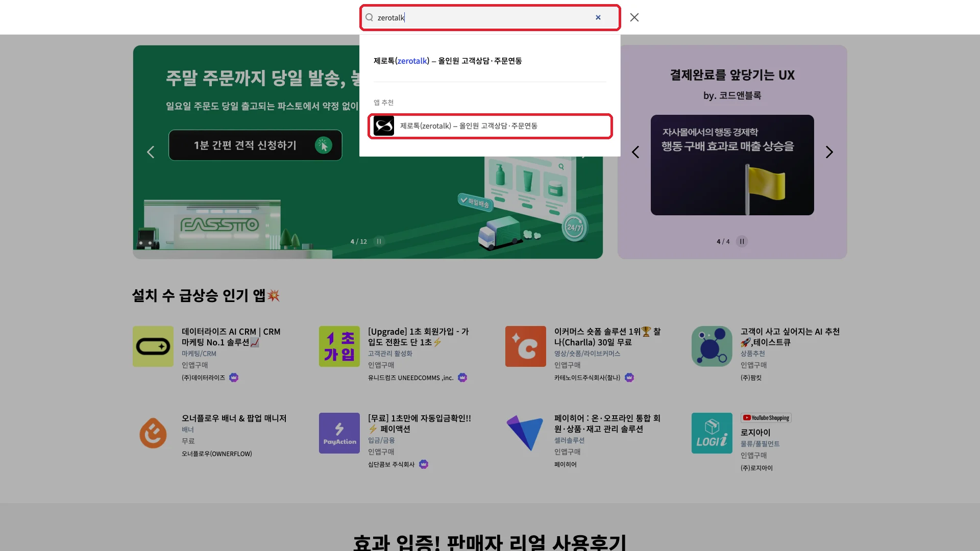Click the 페이히어 blue triangle app icon
This screenshot has width=980, height=551.
click(x=526, y=433)
